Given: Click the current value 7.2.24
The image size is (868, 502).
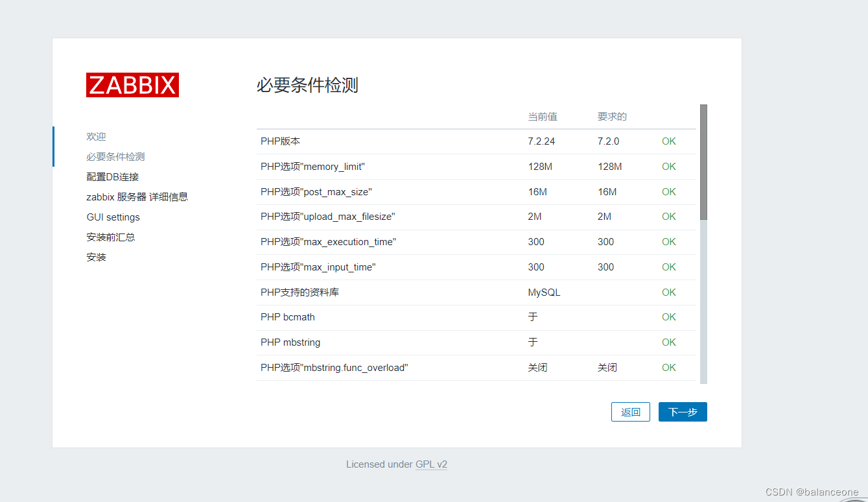Looking at the screenshot, I should (x=541, y=141).
